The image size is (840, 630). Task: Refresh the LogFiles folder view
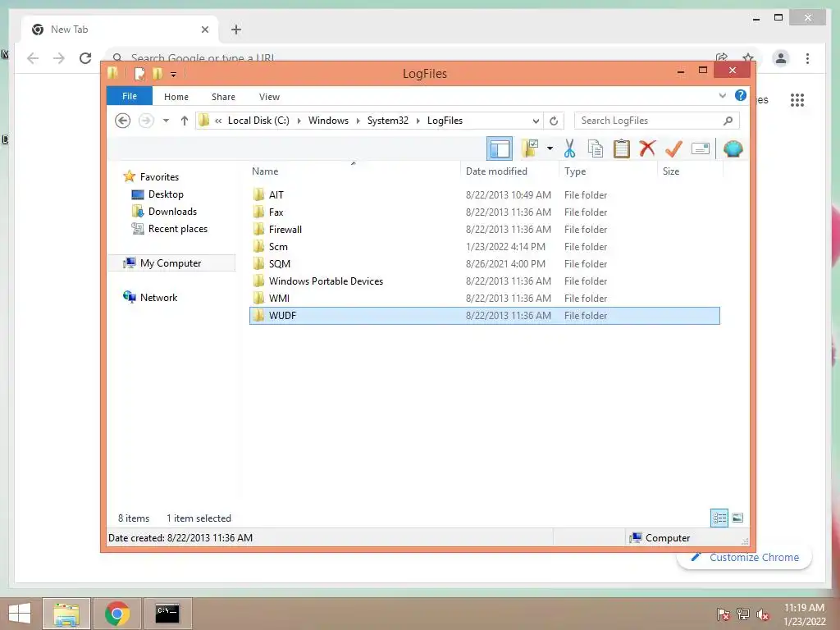pos(554,121)
